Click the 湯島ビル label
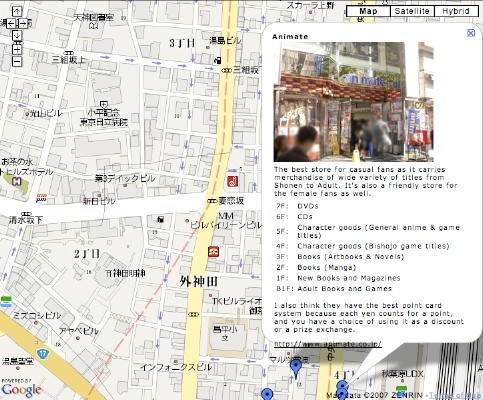Image resolution: width=483 pixels, height=400 pixels. point(225,41)
